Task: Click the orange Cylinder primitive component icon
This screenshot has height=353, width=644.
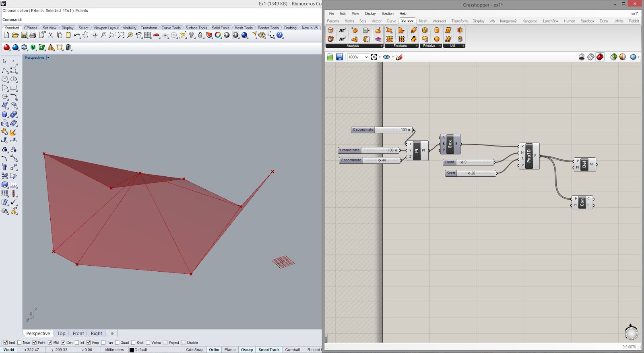Action: (x=437, y=30)
